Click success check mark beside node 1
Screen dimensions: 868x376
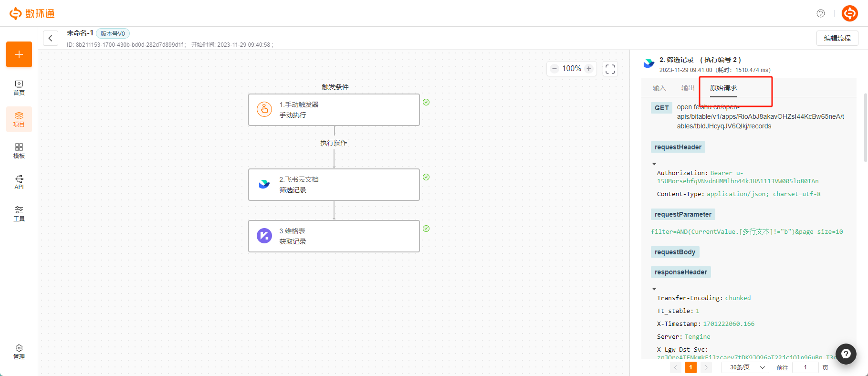(x=426, y=102)
